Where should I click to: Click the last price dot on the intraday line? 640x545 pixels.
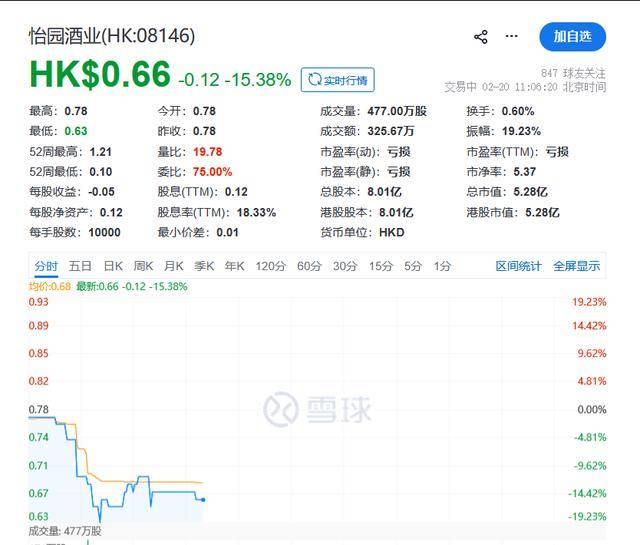[203, 499]
